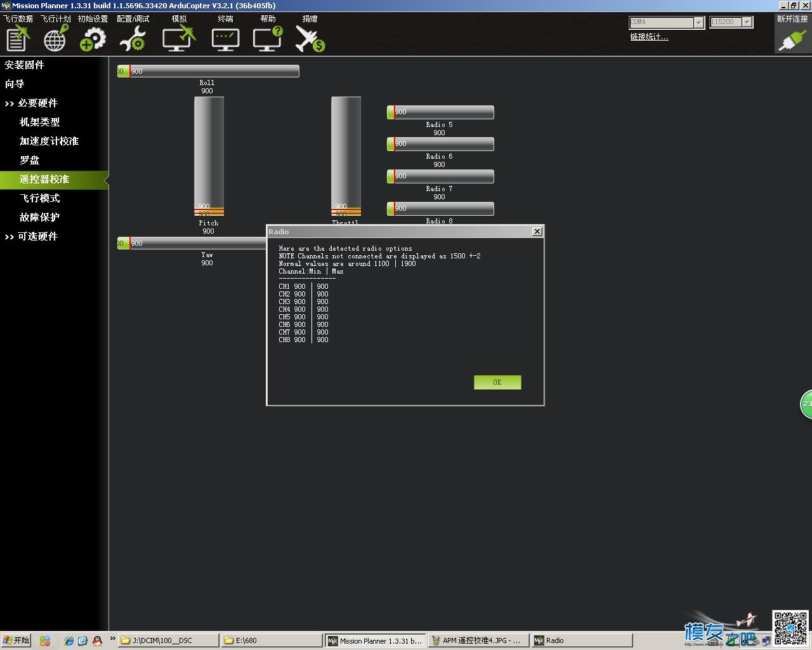Click the 开始 Start button
Screen dimensions: 812x650
pos(16,640)
